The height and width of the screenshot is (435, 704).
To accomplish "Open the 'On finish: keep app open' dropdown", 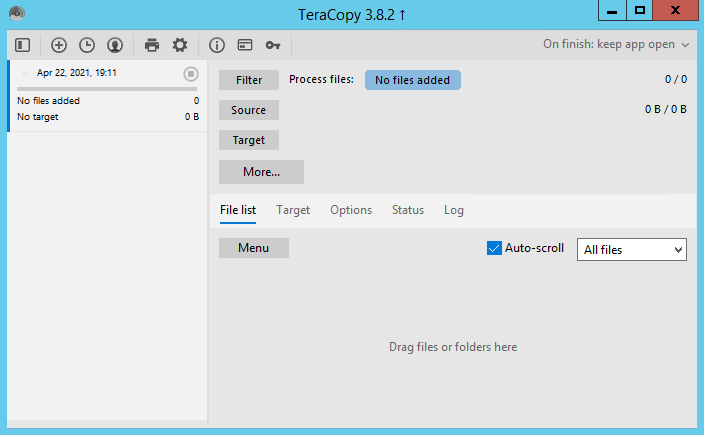I will coord(616,44).
